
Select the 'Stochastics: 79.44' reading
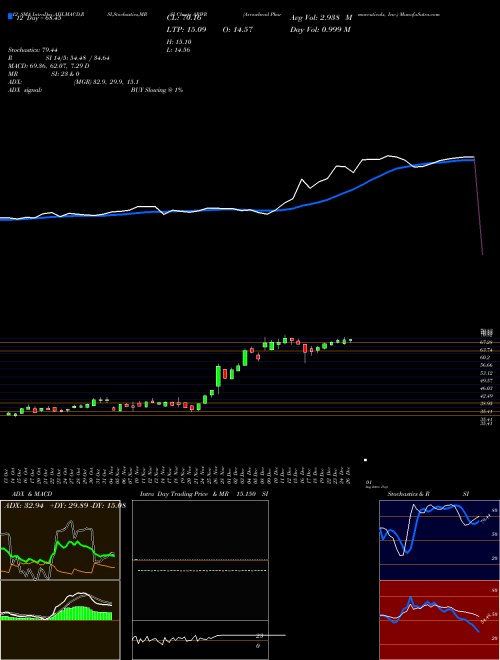coord(33,50)
